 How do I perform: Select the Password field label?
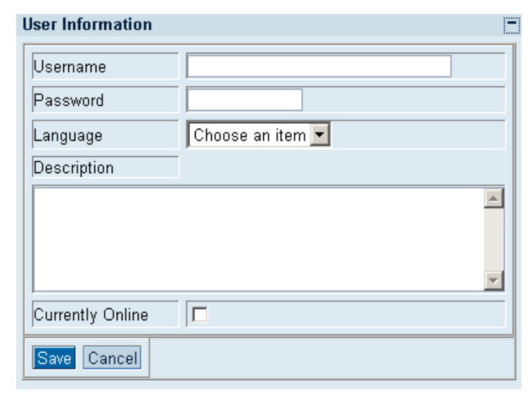point(69,101)
